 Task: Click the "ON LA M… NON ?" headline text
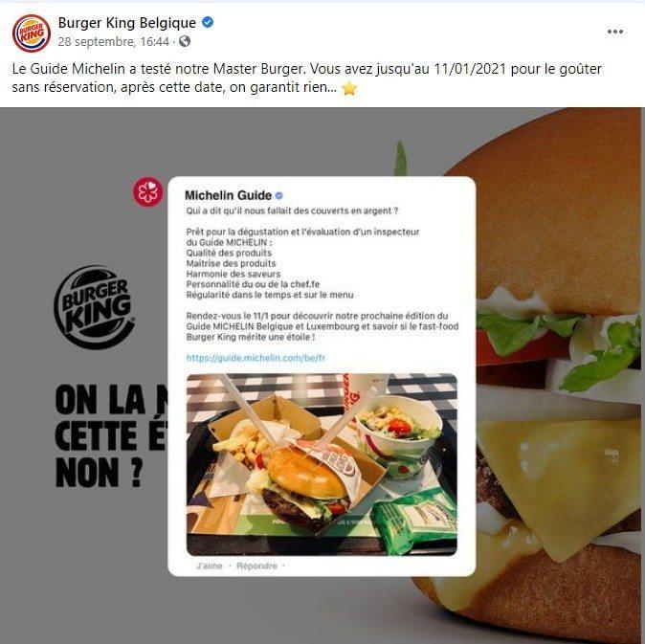[x=111, y=436]
